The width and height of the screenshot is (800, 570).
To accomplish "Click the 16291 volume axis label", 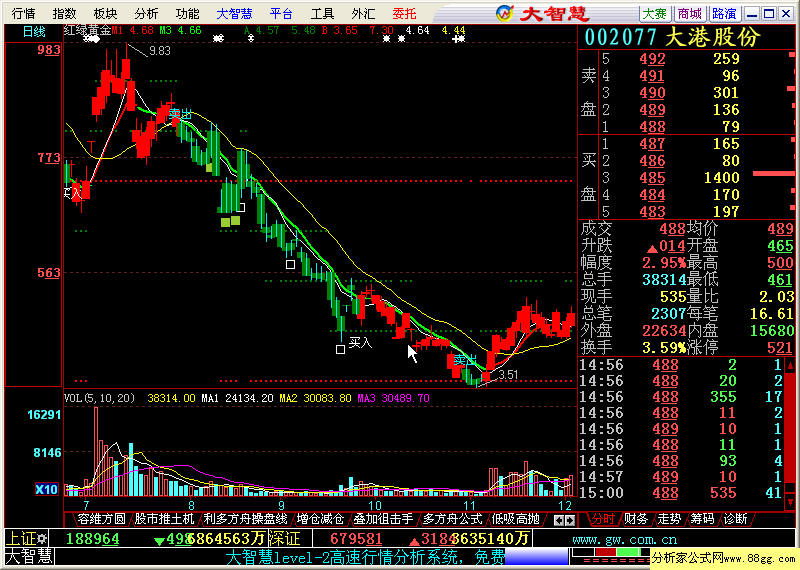I will pos(44,414).
